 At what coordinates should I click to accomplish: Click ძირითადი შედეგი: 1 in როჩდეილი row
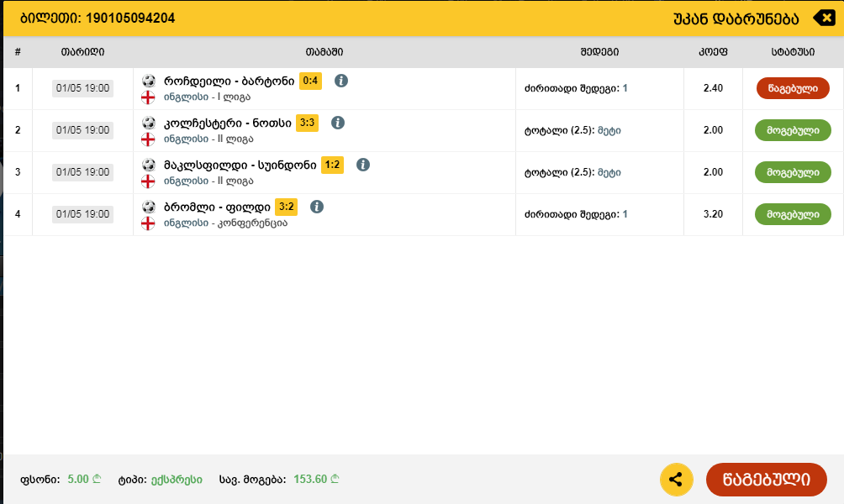click(575, 88)
